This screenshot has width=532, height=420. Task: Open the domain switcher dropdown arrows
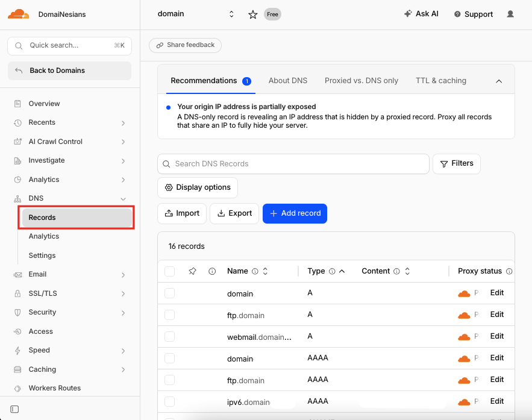coord(231,14)
